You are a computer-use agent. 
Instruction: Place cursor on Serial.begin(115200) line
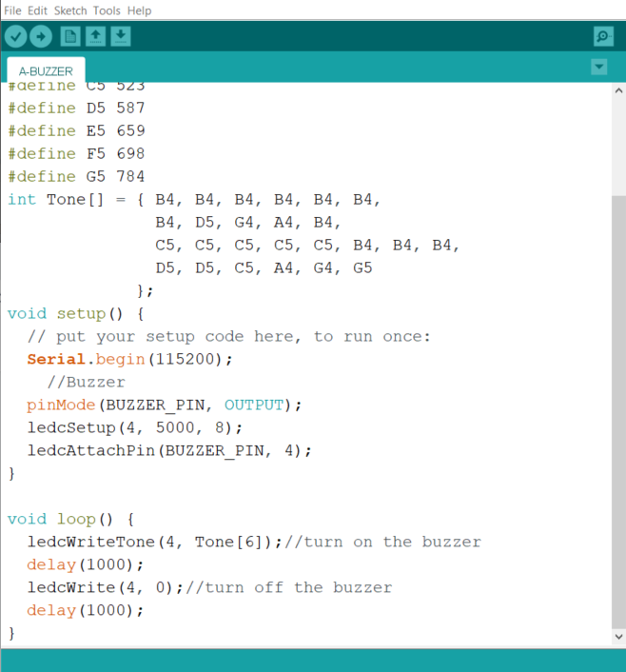click(x=129, y=359)
